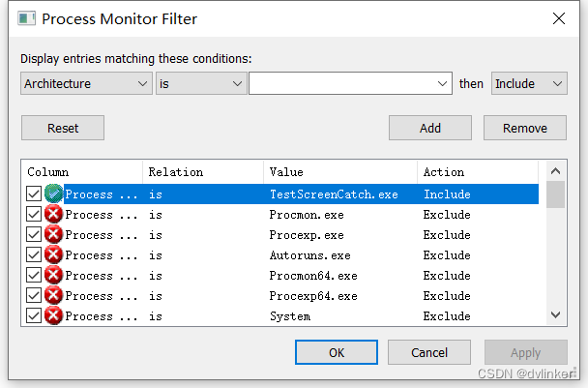588x388 pixels.
Task: Click the red Exclude icon for Procexp.exe
Action: pyautogui.click(x=53, y=234)
